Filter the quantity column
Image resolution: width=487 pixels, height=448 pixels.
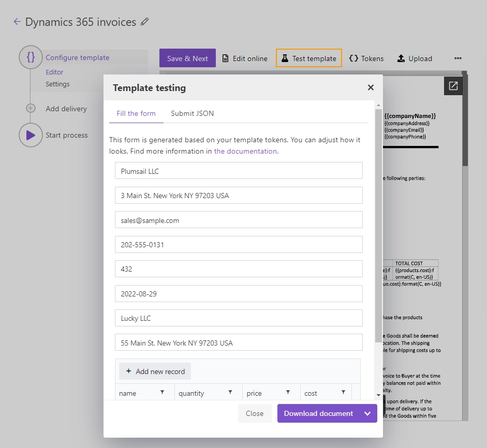pyautogui.click(x=230, y=392)
